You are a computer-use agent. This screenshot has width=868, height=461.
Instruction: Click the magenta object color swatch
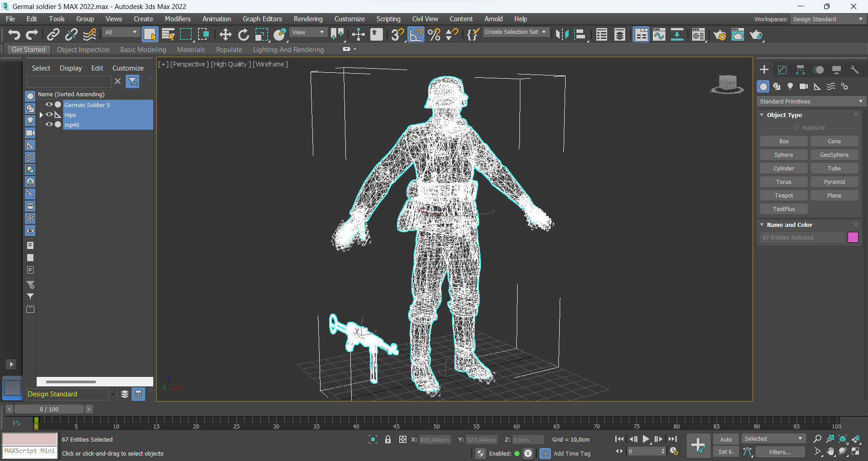pos(853,237)
